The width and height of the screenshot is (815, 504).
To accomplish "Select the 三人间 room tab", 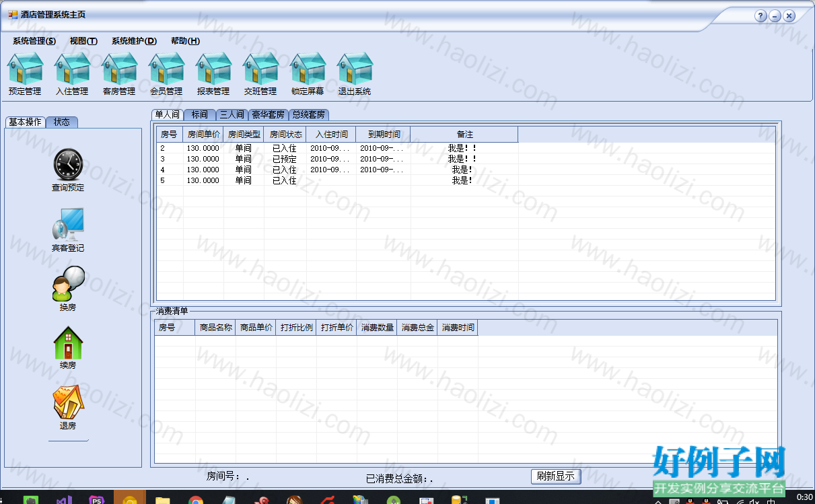I will [232, 115].
